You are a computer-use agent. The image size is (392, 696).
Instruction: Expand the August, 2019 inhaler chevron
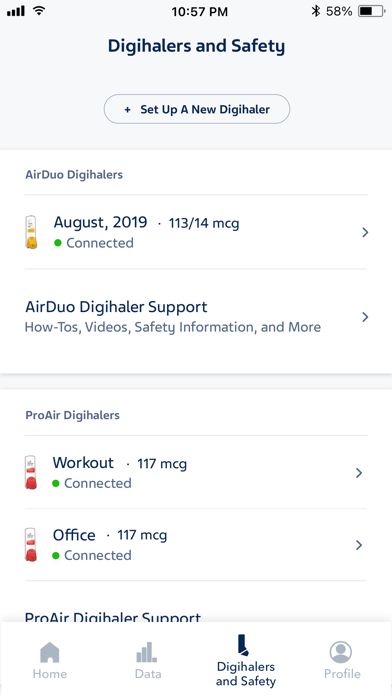pos(365,232)
